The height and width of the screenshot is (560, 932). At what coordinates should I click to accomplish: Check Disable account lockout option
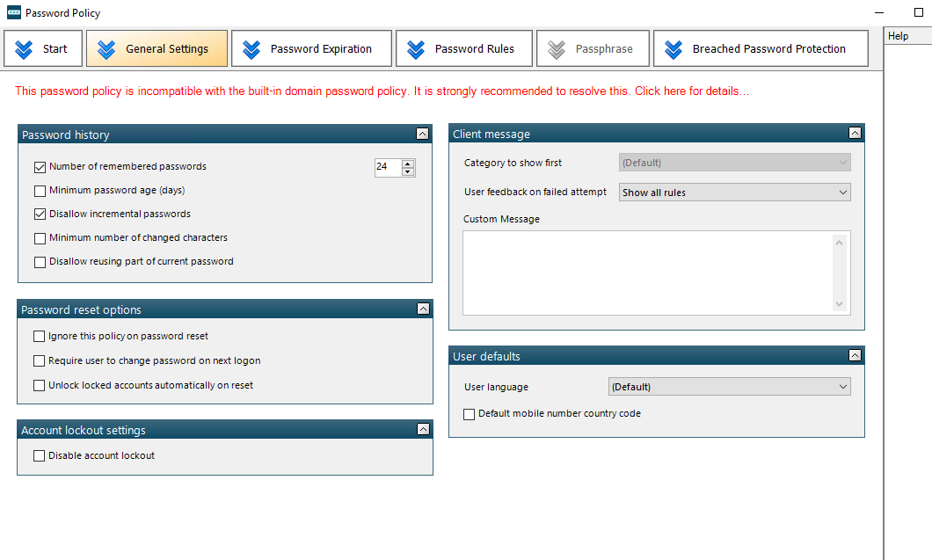click(x=39, y=456)
